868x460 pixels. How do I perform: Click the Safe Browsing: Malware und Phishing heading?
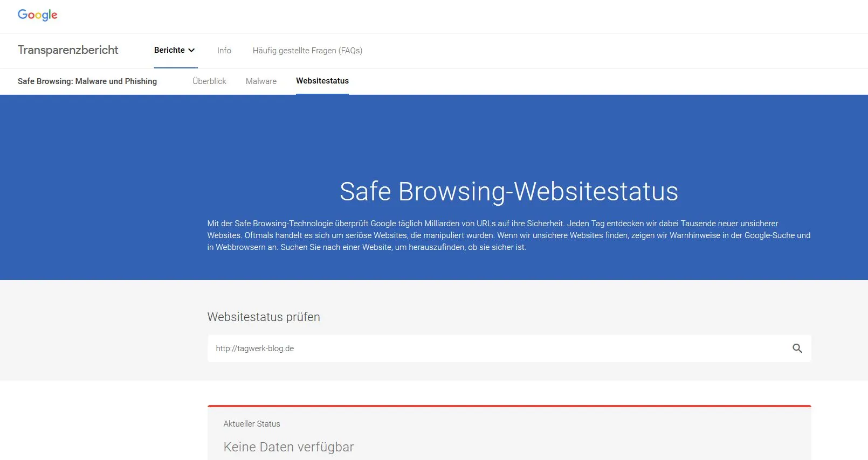pos(87,81)
